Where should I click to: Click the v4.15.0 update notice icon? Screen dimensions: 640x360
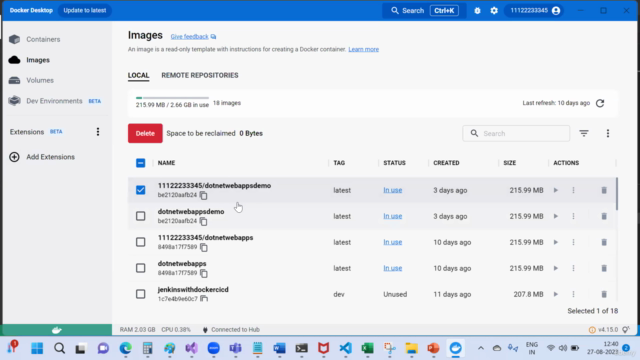click(592, 330)
